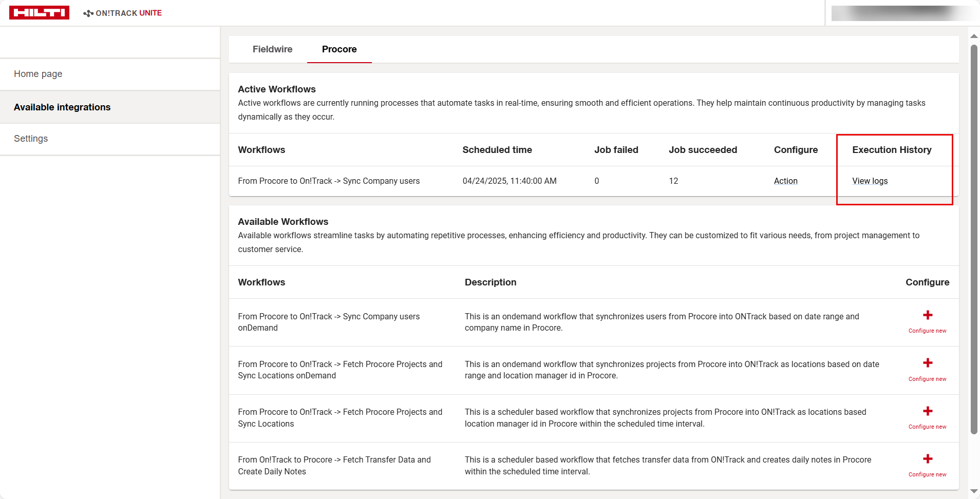Click scheduled time '04/24/2025, 11:40:00 AM'
Screen dimensions: 980x499
[x=510, y=181]
